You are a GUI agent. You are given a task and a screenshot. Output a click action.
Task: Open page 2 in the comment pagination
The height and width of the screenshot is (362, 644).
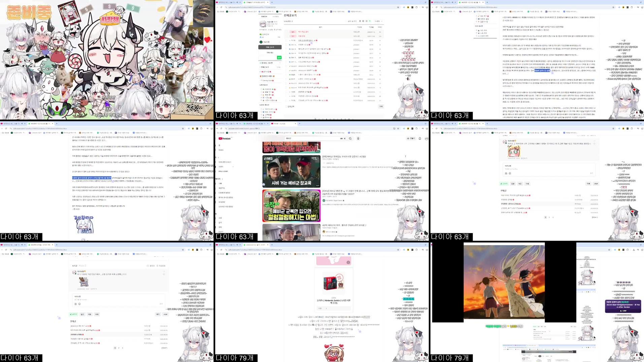point(119,348)
